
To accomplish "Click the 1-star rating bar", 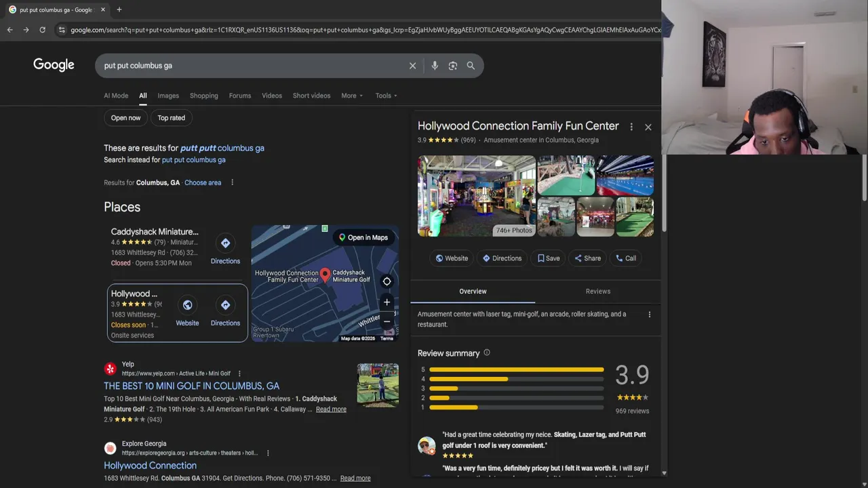I will [x=516, y=407].
